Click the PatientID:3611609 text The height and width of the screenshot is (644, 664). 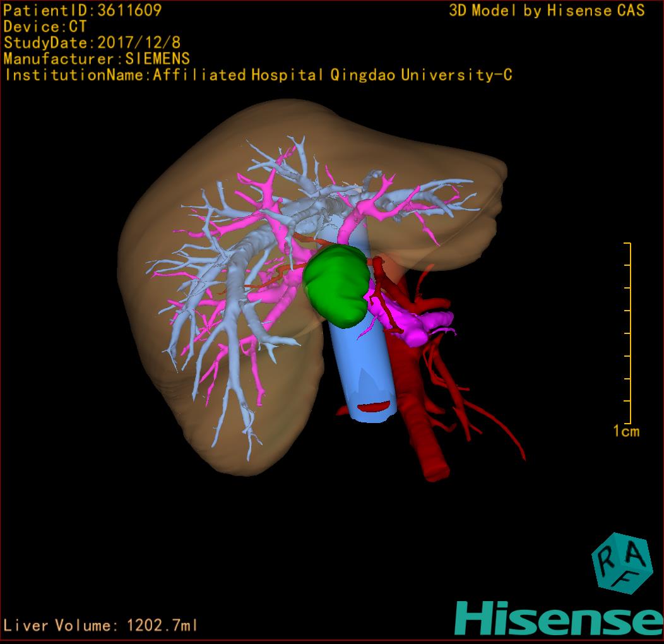coord(83,11)
